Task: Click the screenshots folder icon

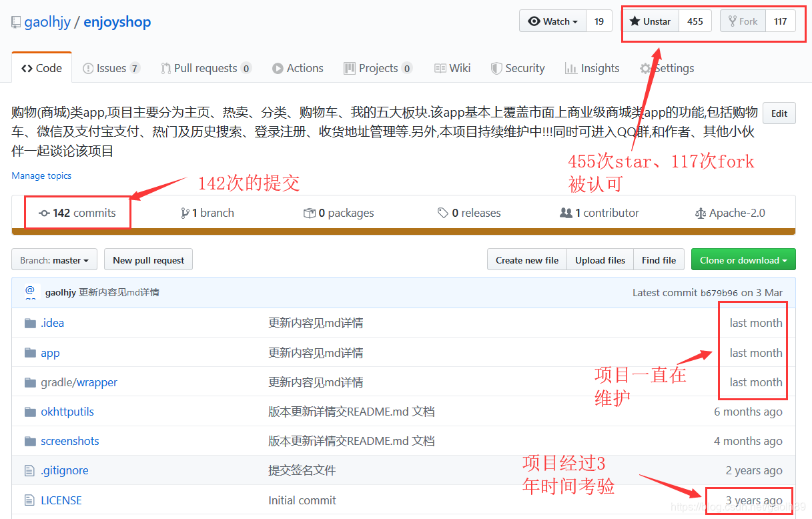Action: tap(29, 441)
